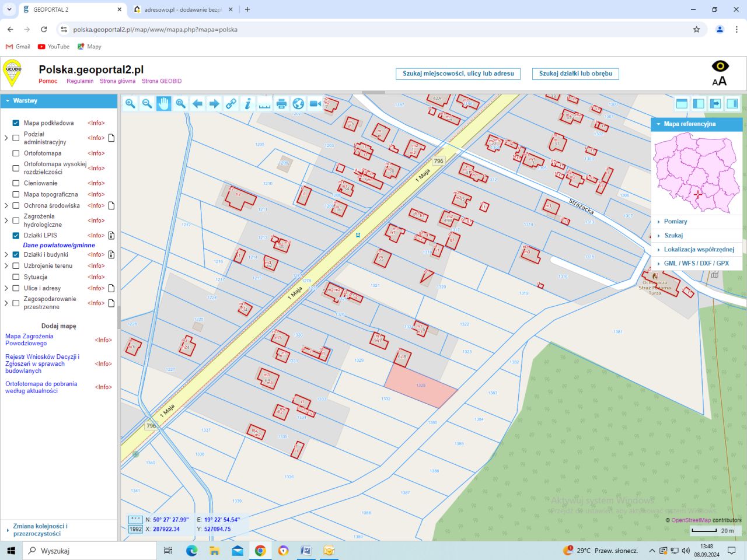Screen dimensions: 747x560
Task: Toggle the right panel layout icon
Action: (x=732, y=104)
